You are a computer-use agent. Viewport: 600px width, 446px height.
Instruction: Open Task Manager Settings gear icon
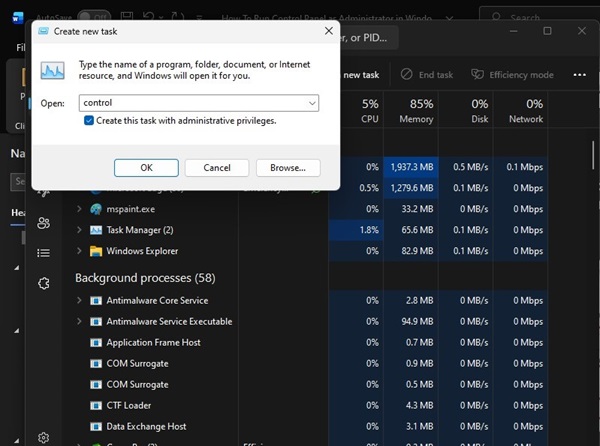(44, 437)
